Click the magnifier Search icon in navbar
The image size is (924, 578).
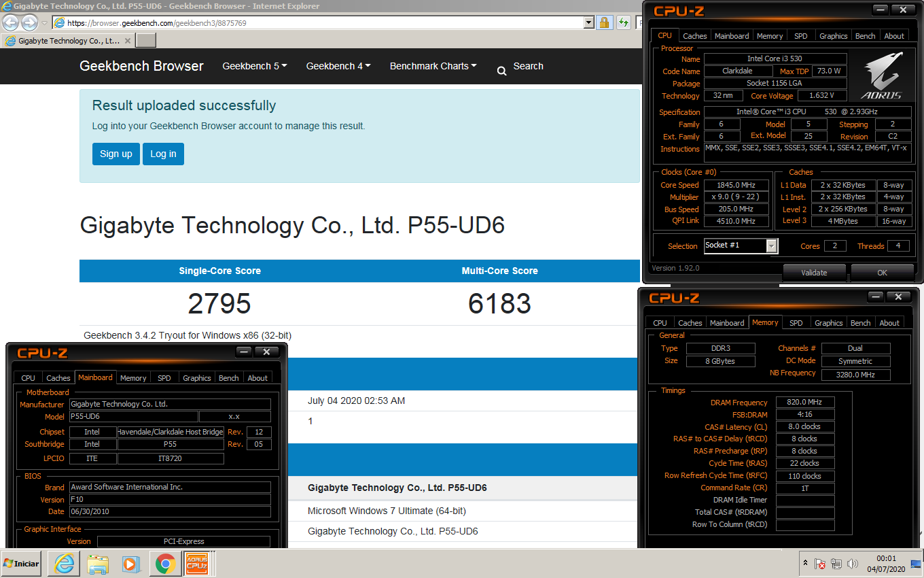[x=501, y=71]
